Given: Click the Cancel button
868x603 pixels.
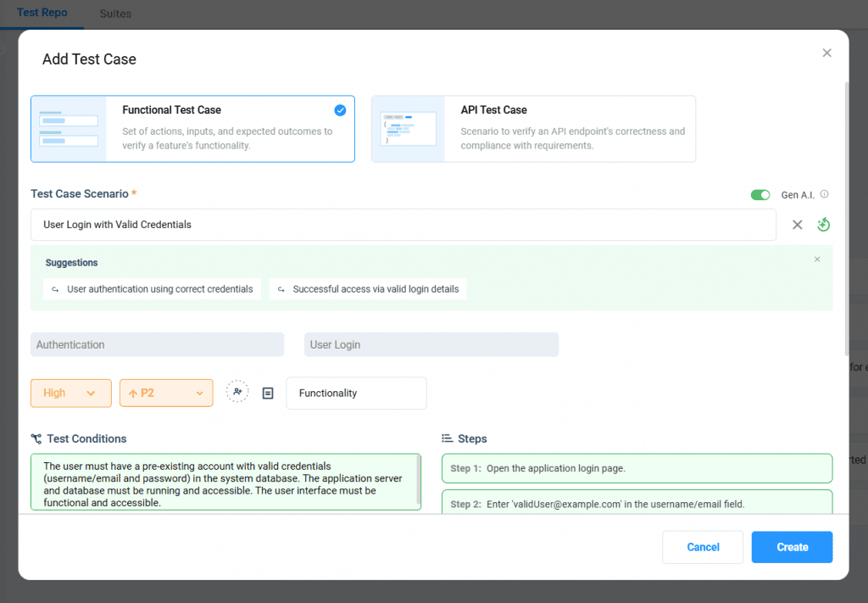Looking at the screenshot, I should tap(703, 547).
